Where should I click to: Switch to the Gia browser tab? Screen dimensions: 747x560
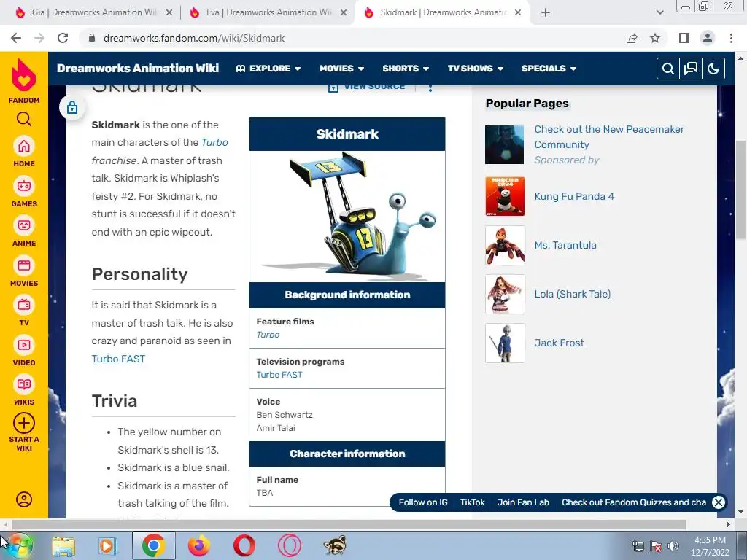[x=93, y=12]
